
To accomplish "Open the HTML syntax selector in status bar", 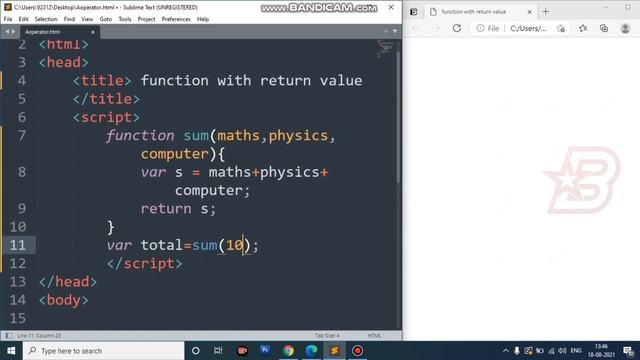I will (x=374, y=336).
